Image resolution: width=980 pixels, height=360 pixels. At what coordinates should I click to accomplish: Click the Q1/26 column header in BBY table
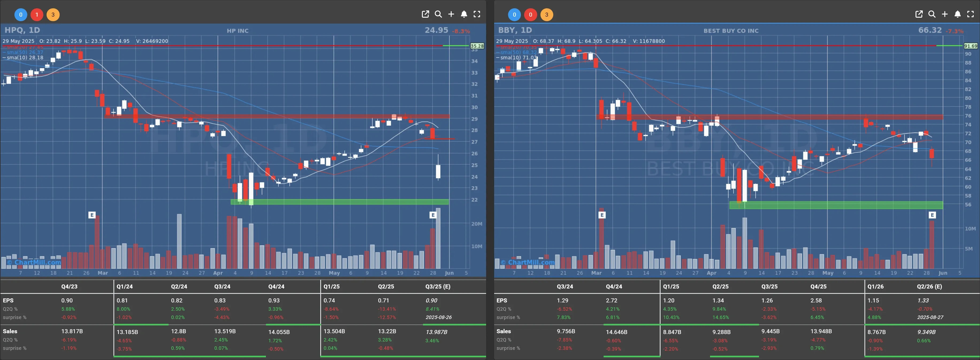pyautogui.click(x=876, y=287)
